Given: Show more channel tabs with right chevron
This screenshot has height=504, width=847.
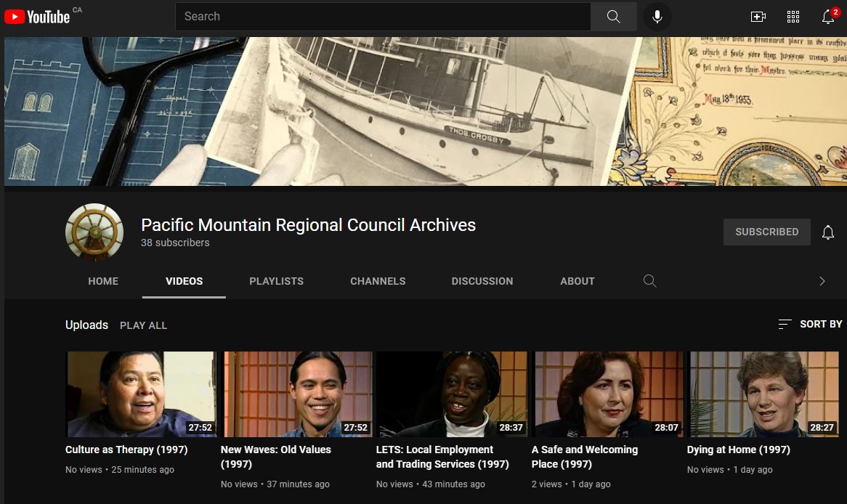Looking at the screenshot, I should [x=822, y=281].
